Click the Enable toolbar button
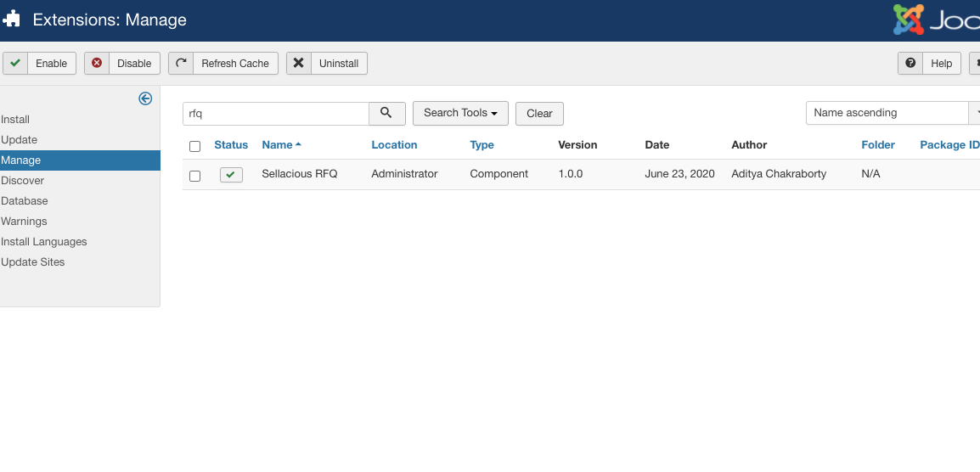Viewport: 980px width, 472px height. [39, 63]
